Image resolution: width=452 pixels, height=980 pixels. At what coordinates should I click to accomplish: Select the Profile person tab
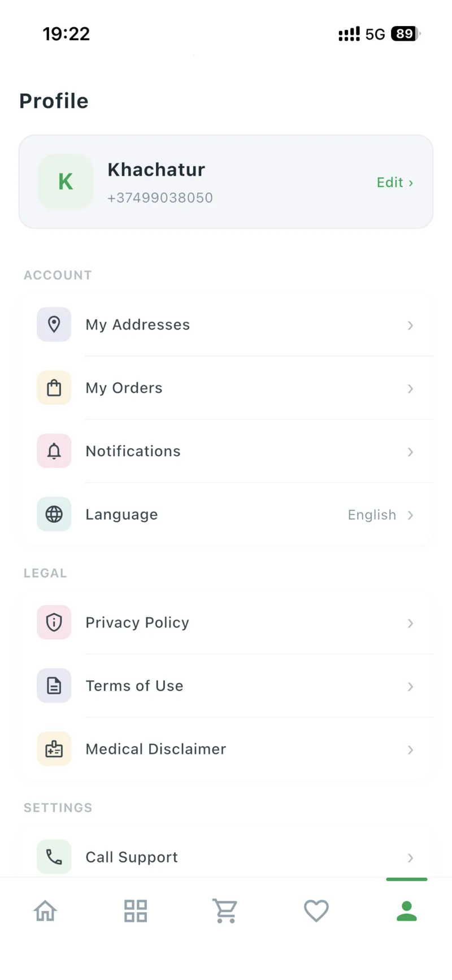[406, 911]
